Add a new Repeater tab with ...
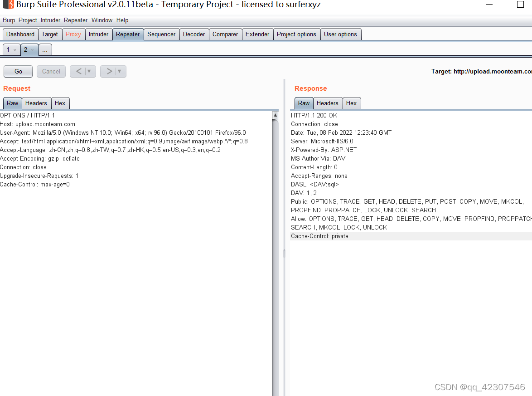Viewport: 532px width, 396px height. [x=45, y=50]
